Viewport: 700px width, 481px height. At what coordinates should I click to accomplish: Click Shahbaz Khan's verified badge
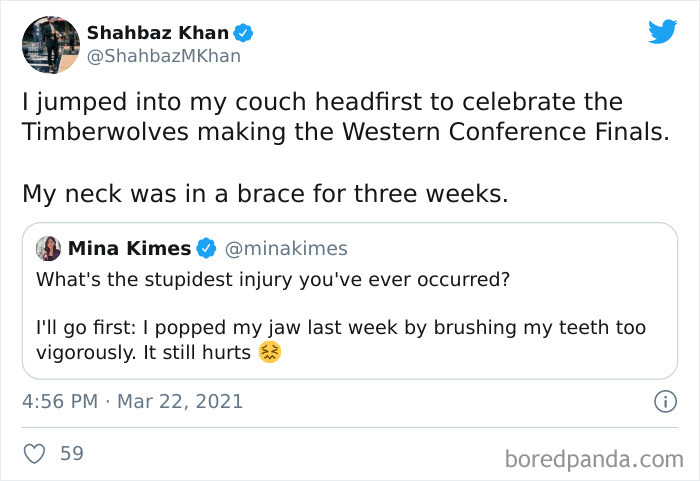click(244, 32)
